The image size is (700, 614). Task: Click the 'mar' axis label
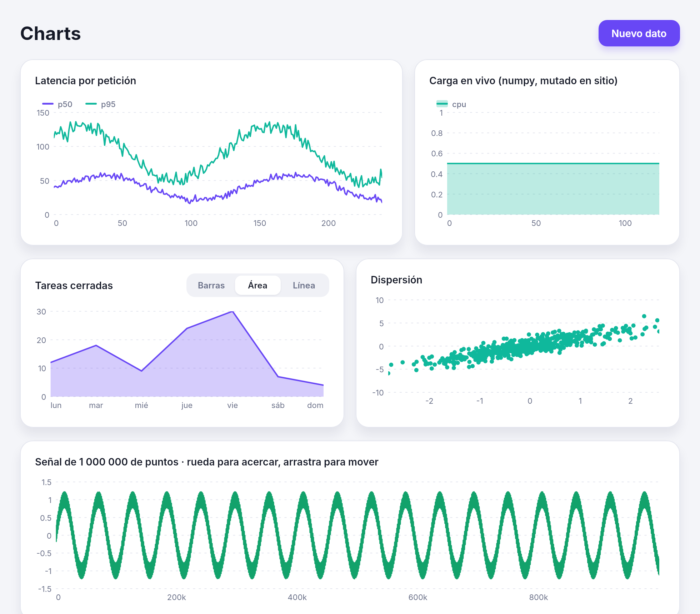click(96, 405)
